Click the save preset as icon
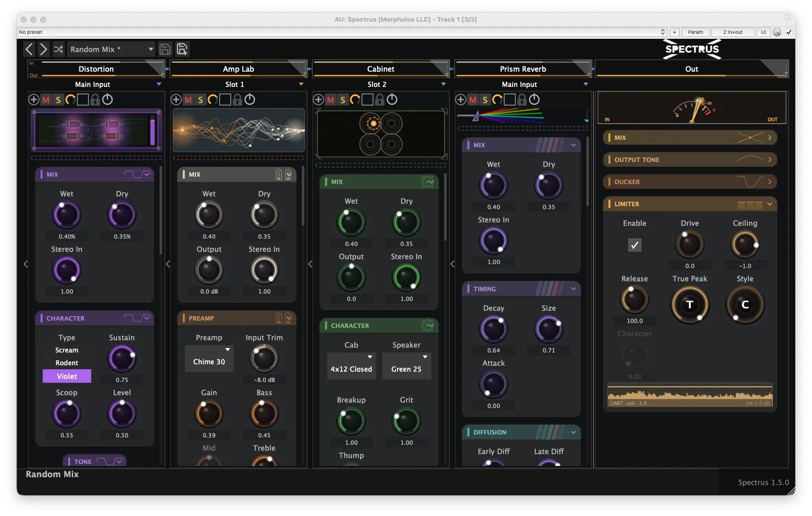Screen dimensions: 812x516 (182, 49)
